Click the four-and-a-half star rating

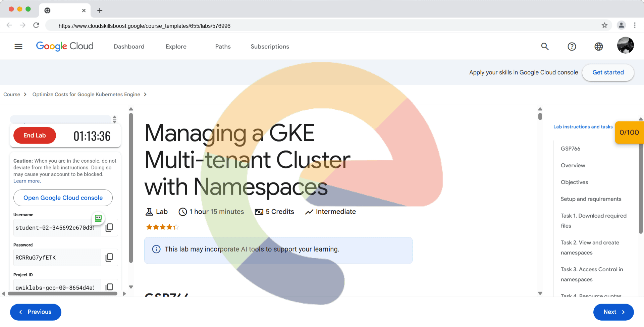[162, 227]
